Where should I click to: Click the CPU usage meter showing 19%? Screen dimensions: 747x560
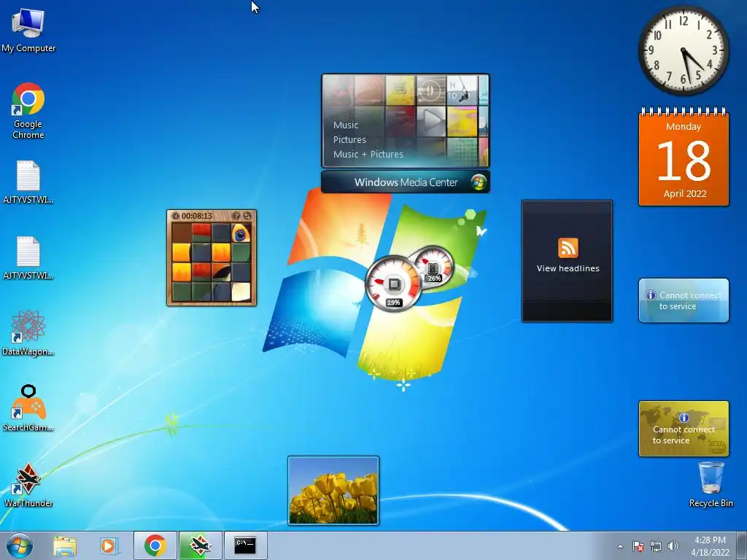click(x=393, y=284)
